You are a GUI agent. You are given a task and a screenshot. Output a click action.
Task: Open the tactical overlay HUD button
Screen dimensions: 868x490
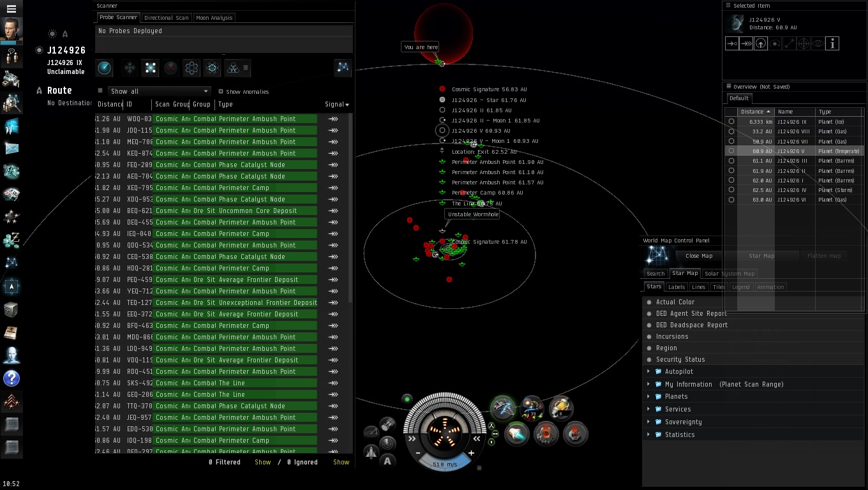(x=371, y=434)
